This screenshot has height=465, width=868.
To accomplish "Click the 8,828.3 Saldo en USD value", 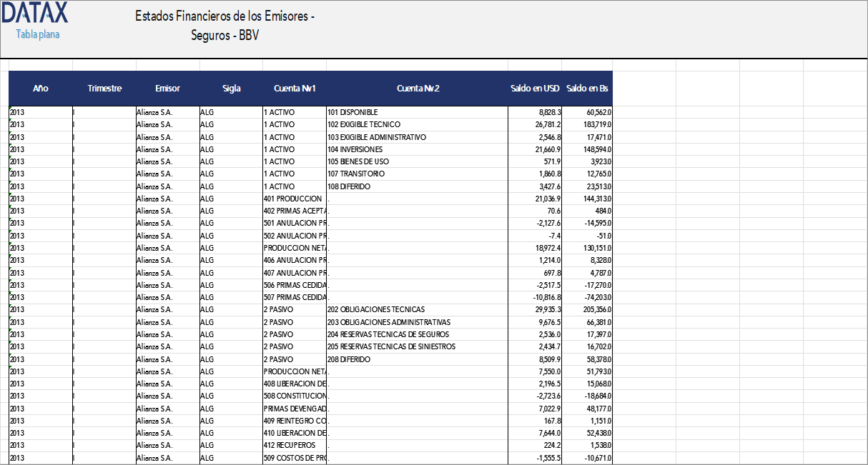I will point(551,112).
